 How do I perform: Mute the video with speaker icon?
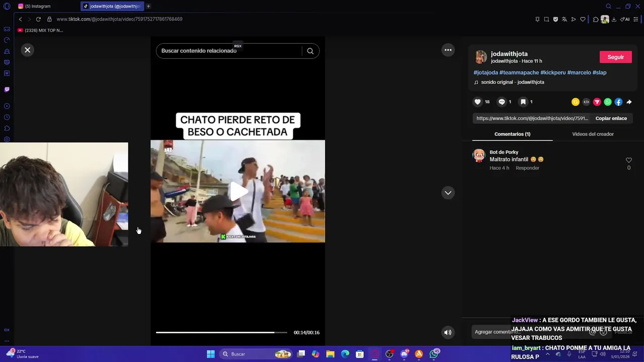448,332
